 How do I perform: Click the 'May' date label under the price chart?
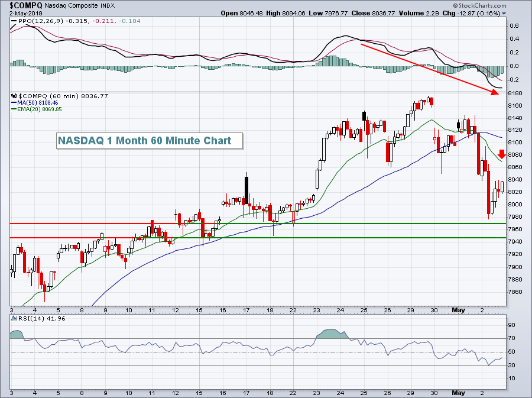pyautogui.click(x=458, y=310)
